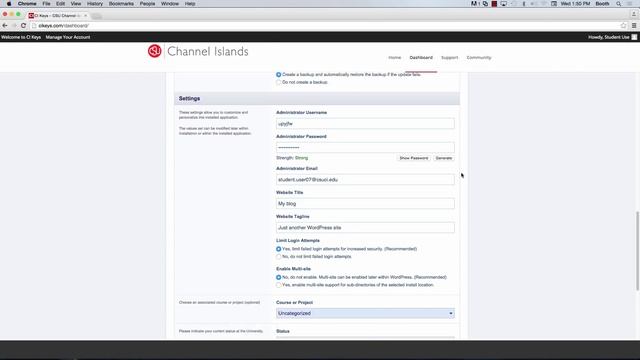Open a new tab with the new-tab button

click(x=97, y=16)
